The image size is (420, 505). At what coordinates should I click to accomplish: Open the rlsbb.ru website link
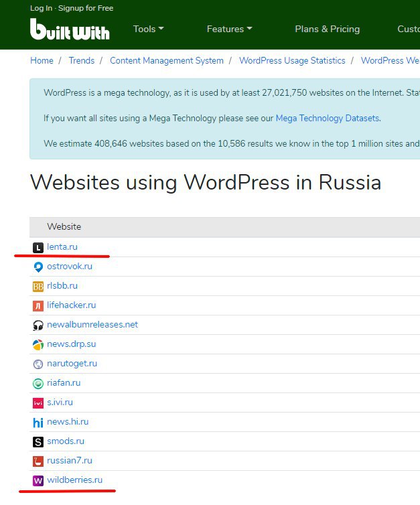(x=62, y=286)
